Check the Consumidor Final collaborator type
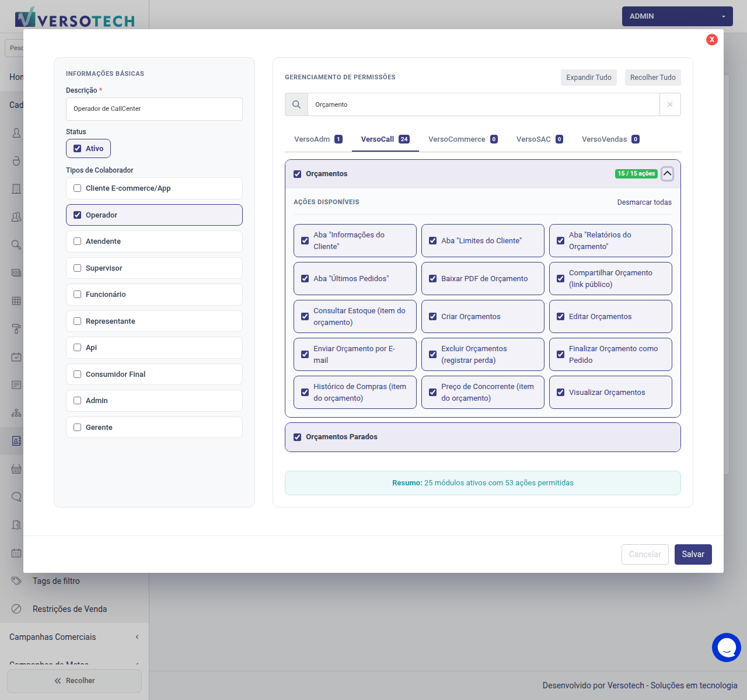The width and height of the screenshot is (747, 700). point(78,374)
